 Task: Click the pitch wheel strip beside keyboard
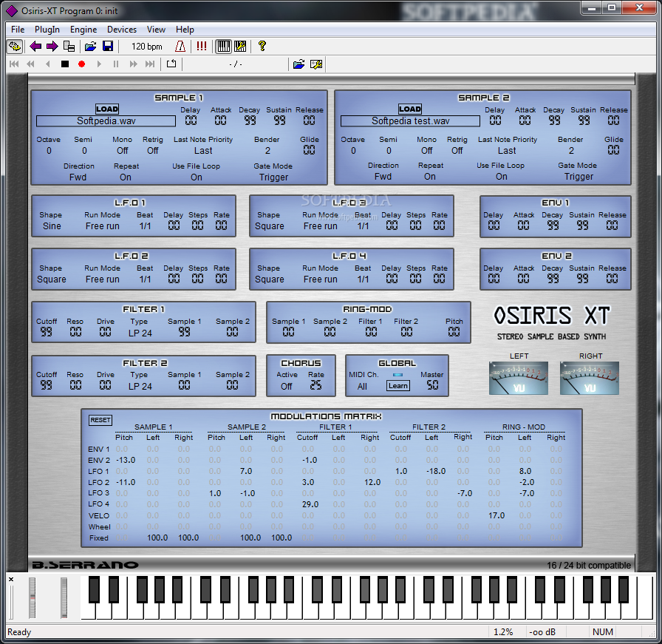(x=32, y=597)
